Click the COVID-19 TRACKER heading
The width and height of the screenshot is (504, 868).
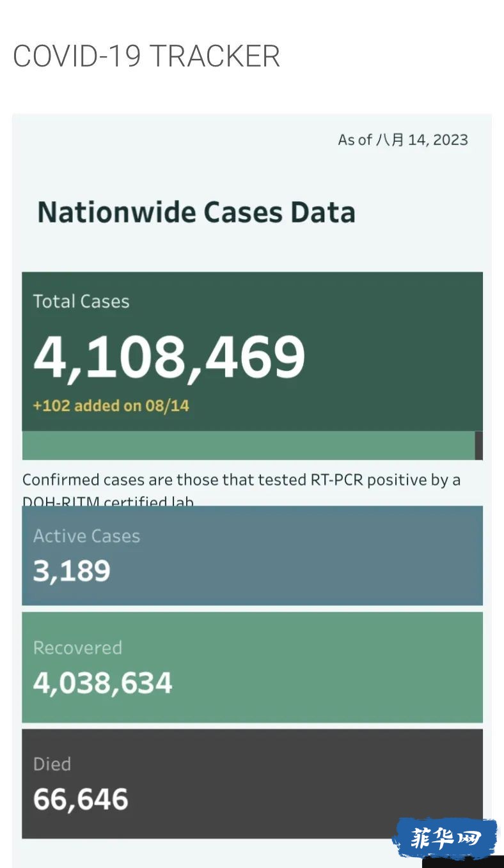point(146,56)
